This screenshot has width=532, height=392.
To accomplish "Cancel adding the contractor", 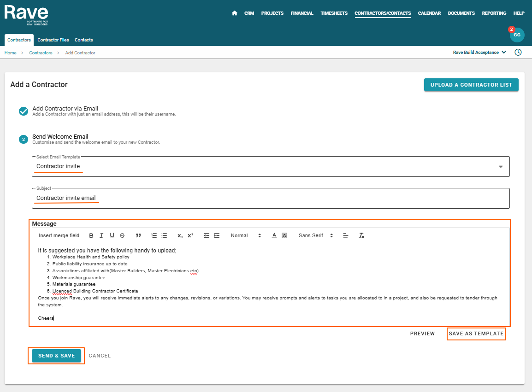I will 100,356.
